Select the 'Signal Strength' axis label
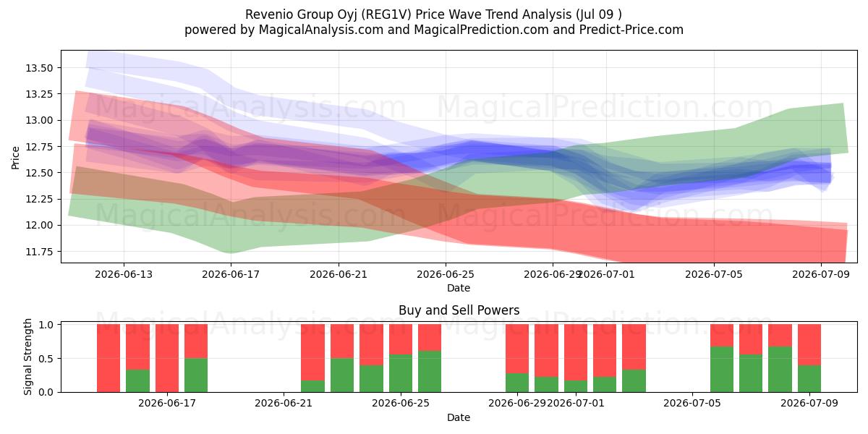Screen dimensions: 868x434 (x=28, y=357)
